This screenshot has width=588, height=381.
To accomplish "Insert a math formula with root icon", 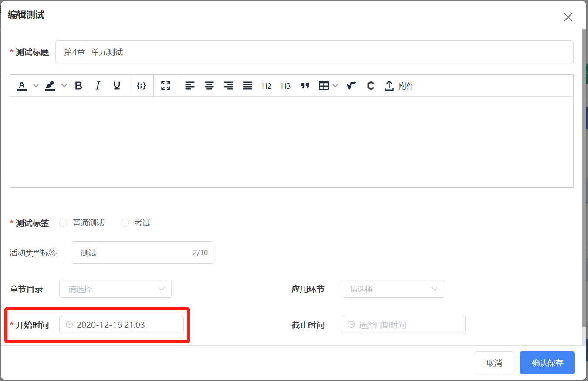I will pos(351,86).
